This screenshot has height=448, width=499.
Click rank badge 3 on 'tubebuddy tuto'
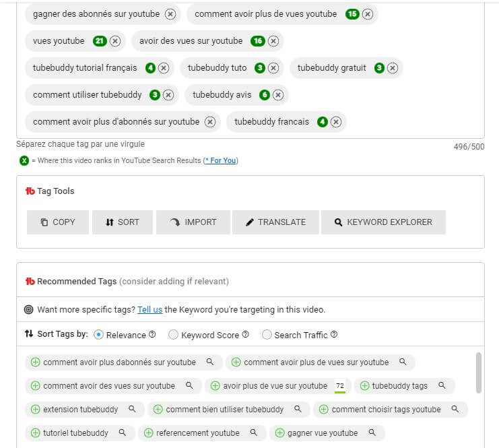click(260, 68)
